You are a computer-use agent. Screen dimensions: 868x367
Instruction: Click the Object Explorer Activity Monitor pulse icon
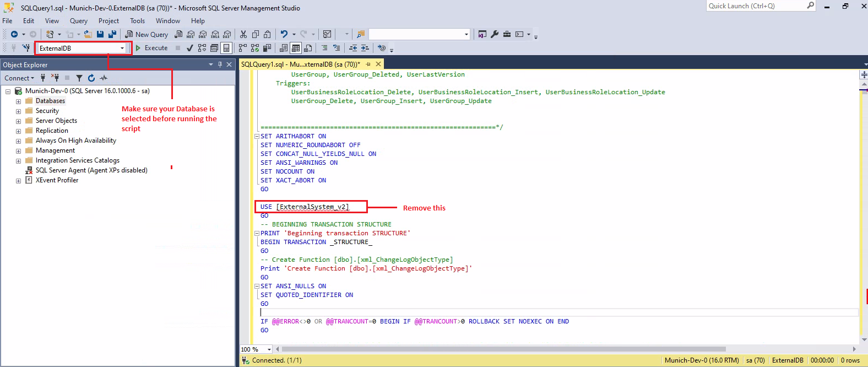[x=104, y=78]
